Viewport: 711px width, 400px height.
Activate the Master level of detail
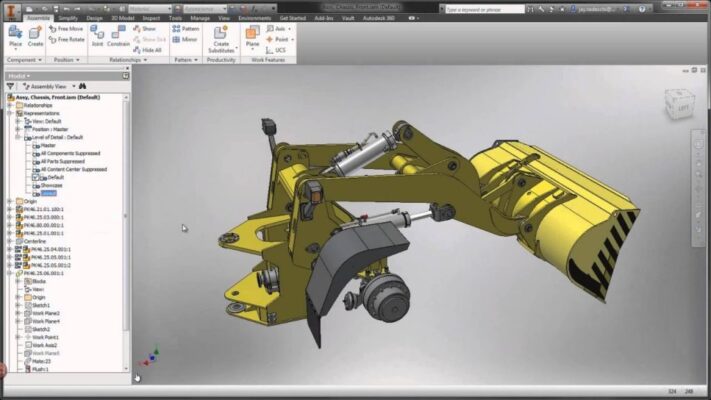(48, 146)
